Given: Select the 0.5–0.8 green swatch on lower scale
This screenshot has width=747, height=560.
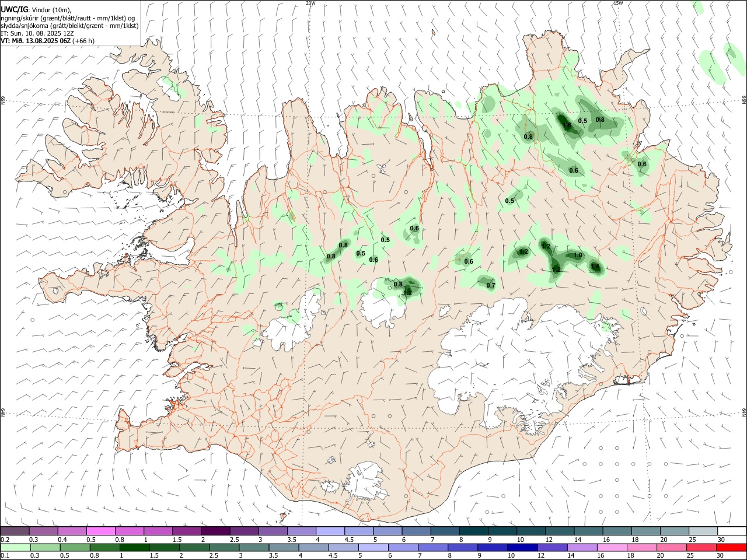Looking at the screenshot, I should [x=75, y=547].
